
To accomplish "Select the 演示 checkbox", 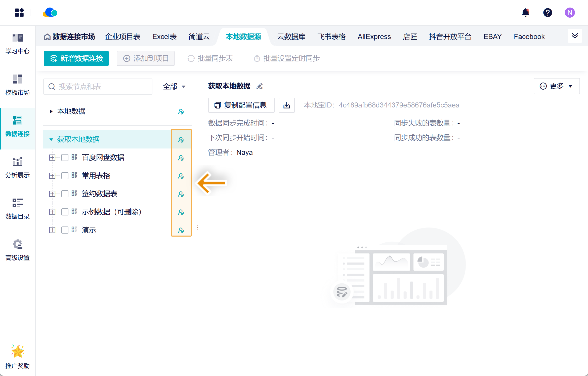I will (x=65, y=230).
